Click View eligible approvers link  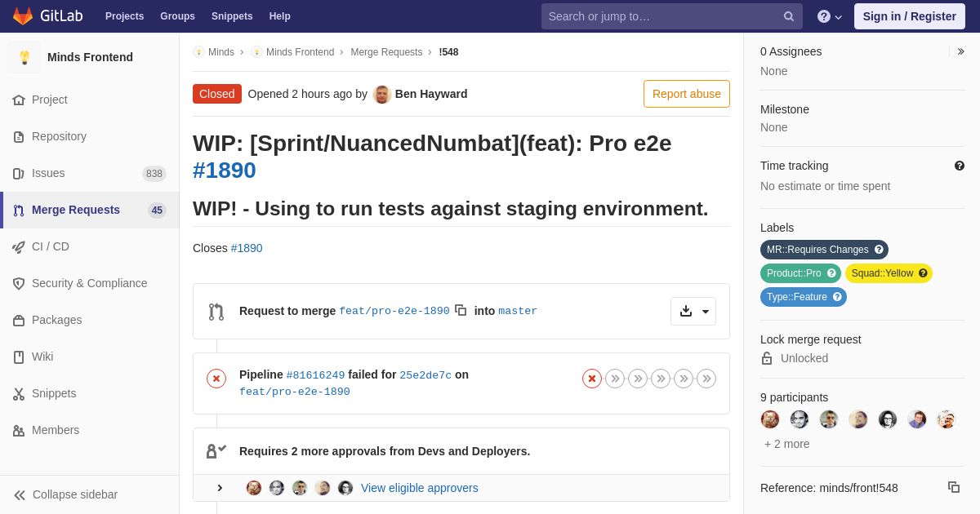(420, 488)
